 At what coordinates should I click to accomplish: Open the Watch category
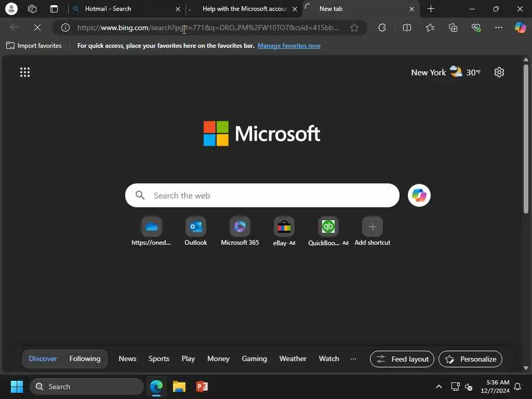[x=329, y=358]
